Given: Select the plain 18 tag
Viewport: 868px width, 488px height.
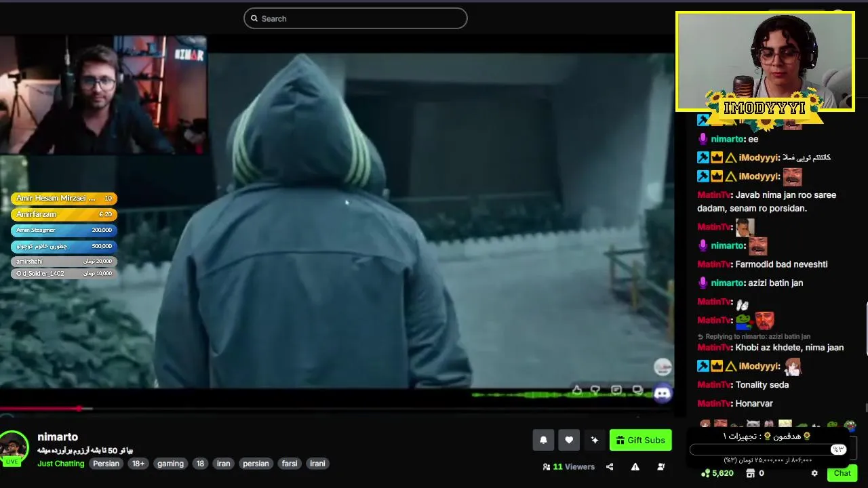Looking at the screenshot, I should 200,464.
